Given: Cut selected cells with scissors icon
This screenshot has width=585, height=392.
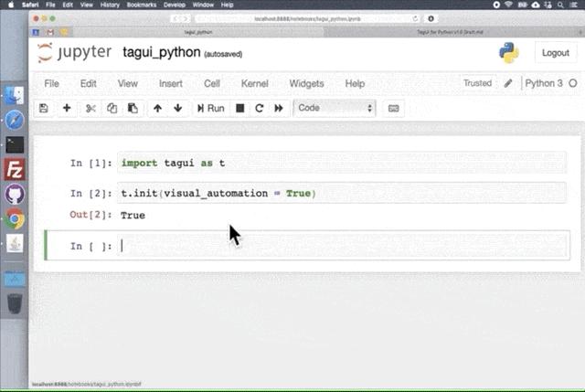Looking at the screenshot, I should pos(90,108).
